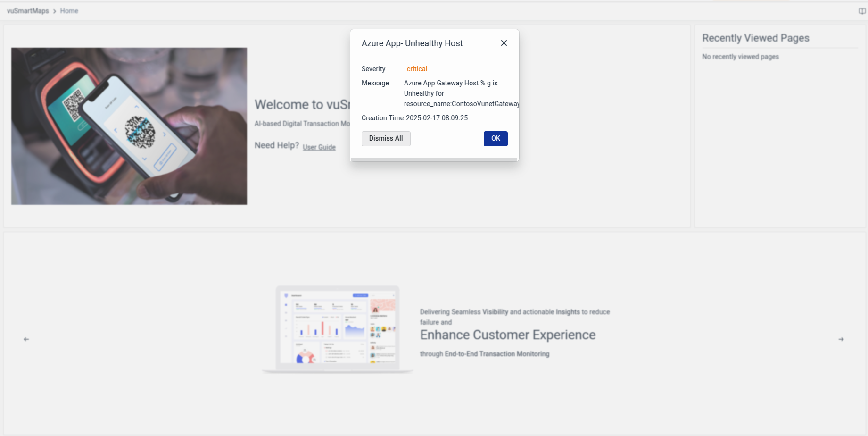This screenshot has width=868, height=436.
Task: Click the Azure App- Unhealthy Host title
Action: (x=412, y=43)
